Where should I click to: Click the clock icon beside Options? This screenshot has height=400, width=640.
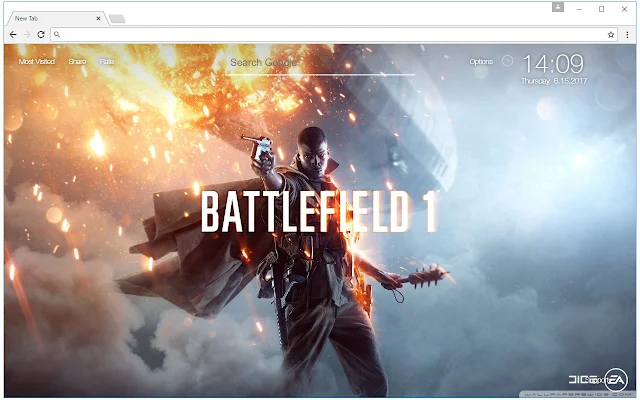pyautogui.click(x=507, y=61)
